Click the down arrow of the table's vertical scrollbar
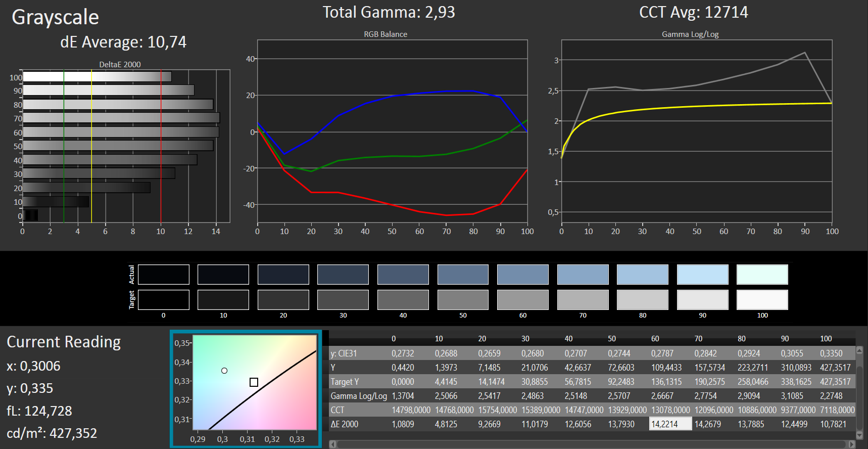Screen dimensions: 868x449 coord(860,435)
